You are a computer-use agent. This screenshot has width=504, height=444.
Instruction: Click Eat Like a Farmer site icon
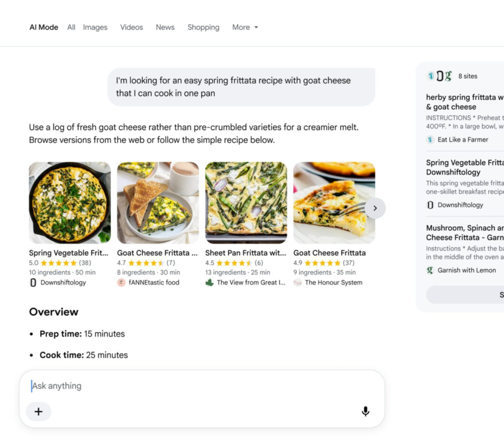[x=430, y=140]
